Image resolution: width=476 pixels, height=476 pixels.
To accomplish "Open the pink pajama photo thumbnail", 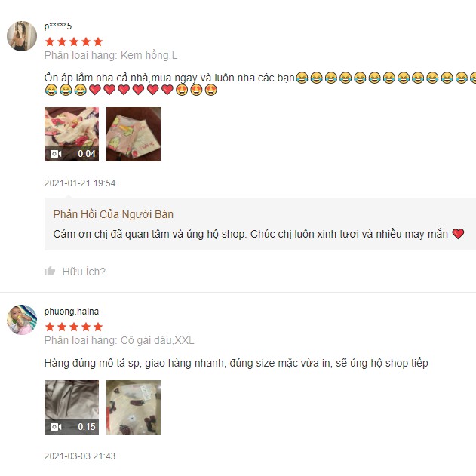I will [134, 134].
